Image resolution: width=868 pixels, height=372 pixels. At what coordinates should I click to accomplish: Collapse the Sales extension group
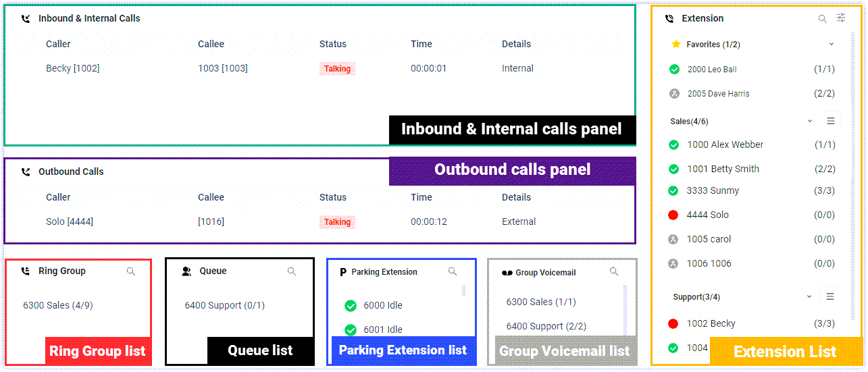[x=810, y=122]
